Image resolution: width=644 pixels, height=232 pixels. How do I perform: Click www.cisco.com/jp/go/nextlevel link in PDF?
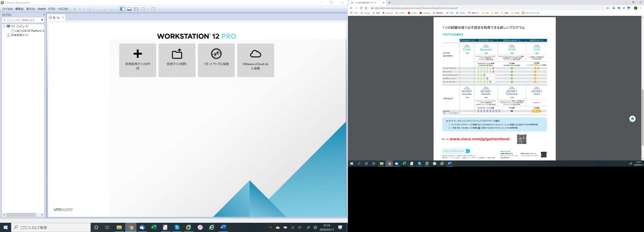479,139
